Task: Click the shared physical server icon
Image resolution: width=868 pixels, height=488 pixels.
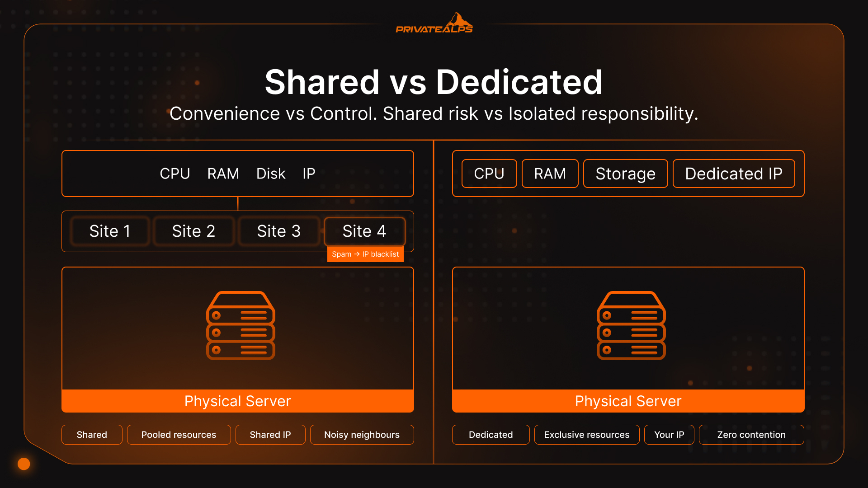Action: pyautogui.click(x=241, y=325)
